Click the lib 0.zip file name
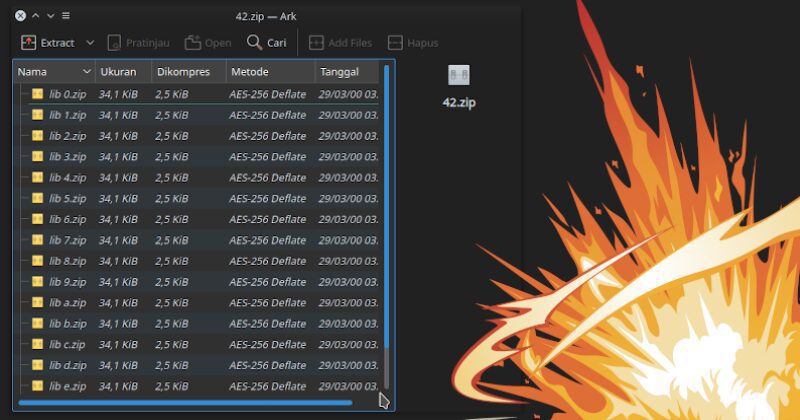Image resolution: width=800 pixels, height=420 pixels. click(68, 94)
